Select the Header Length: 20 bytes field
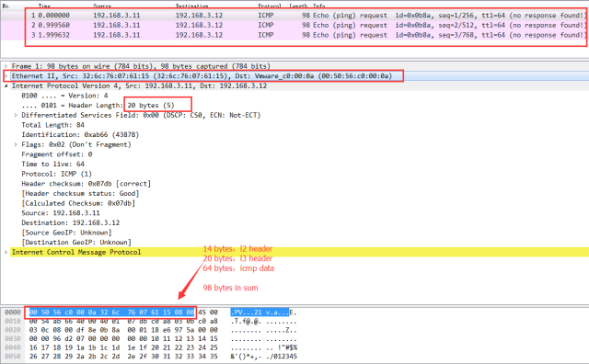The width and height of the screenshot is (589, 364). coord(98,105)
